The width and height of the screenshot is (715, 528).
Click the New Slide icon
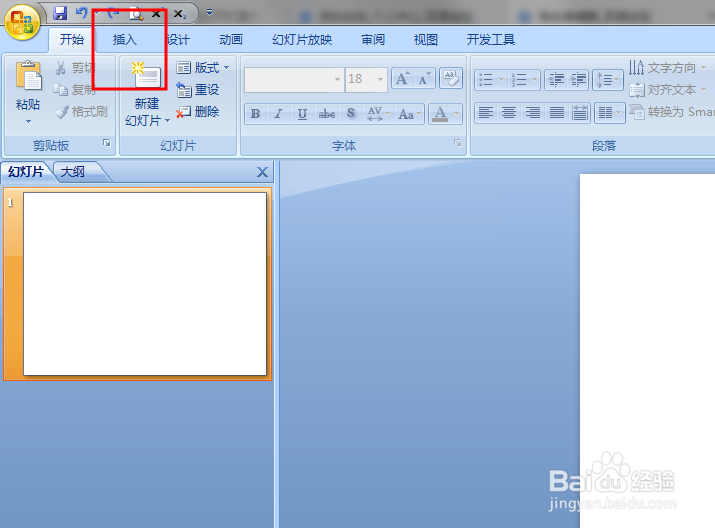146,75
